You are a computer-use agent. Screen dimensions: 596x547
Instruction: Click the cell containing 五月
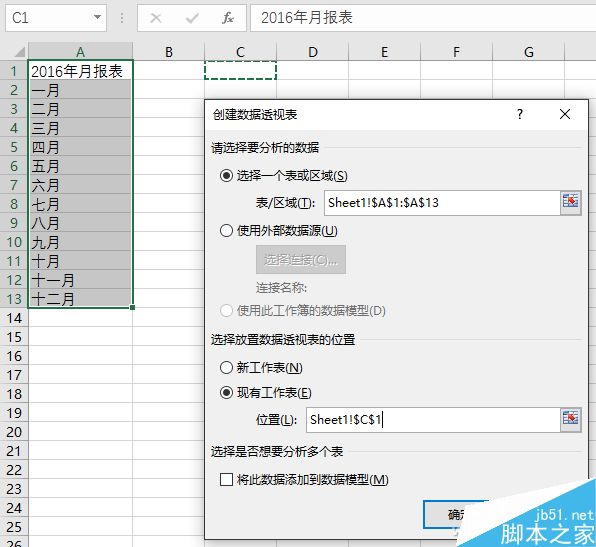click(80, 166)
